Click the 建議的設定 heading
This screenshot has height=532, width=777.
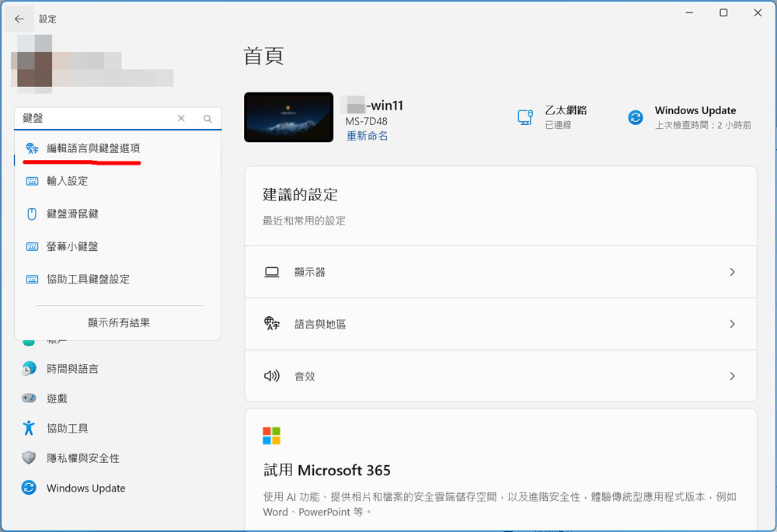300,195
